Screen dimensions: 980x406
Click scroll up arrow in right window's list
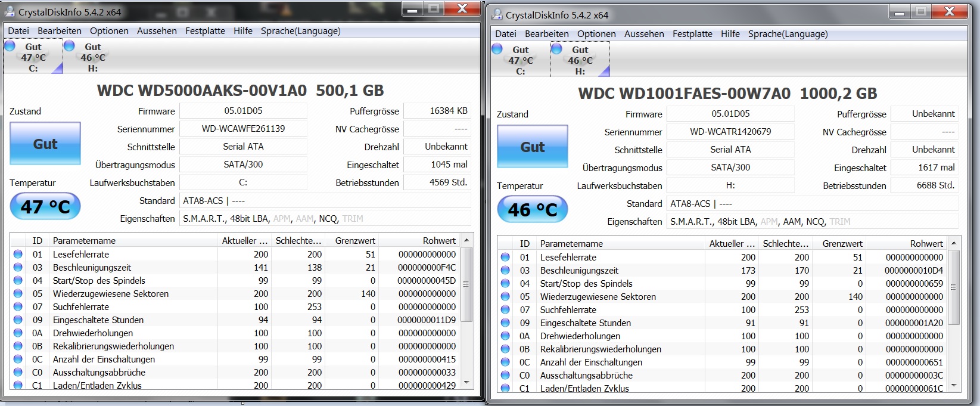point(954,243)
